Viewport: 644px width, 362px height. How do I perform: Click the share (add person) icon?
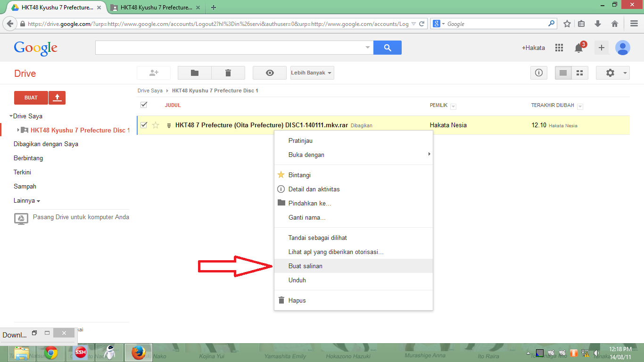click(x=154, y=73)
